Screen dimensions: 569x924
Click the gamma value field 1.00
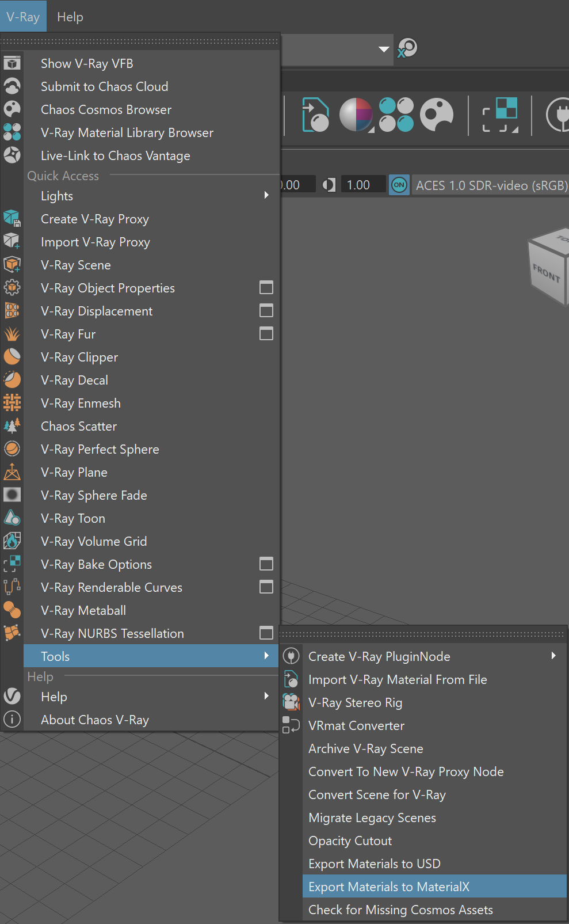click(x=363, y=185)
